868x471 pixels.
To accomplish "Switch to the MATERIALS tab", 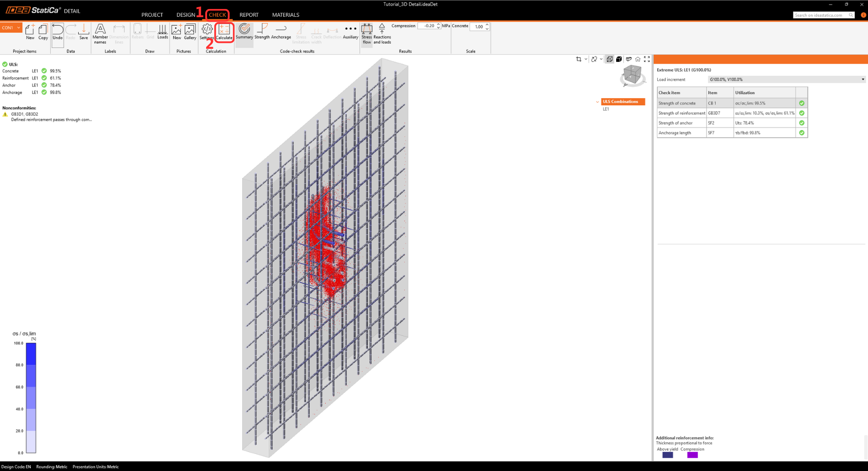I will click(x=285, y=15).
